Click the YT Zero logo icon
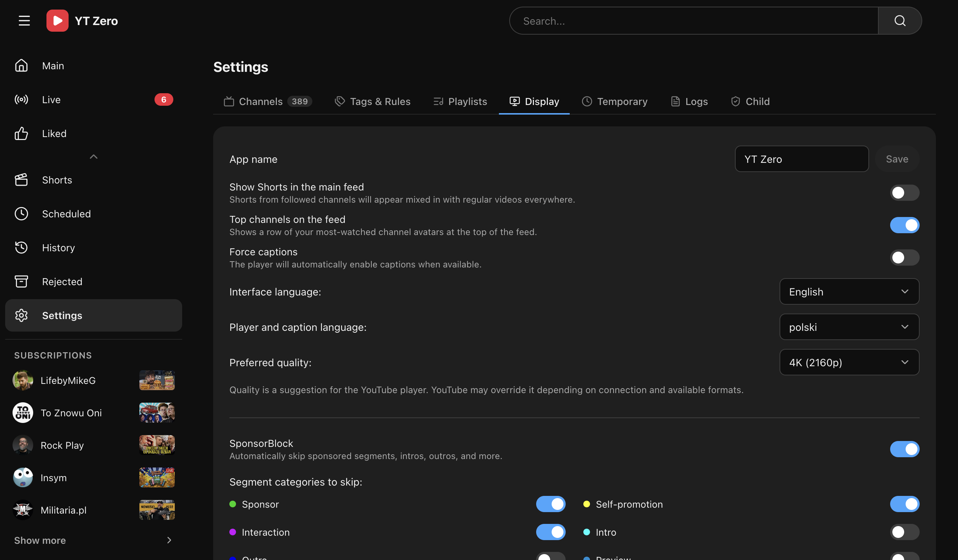This screenshot has width=958, height=560. pos(58,21)
